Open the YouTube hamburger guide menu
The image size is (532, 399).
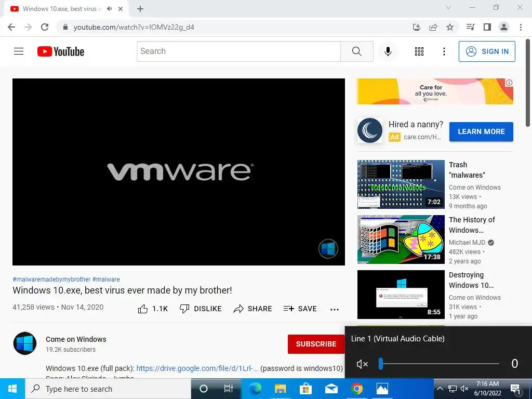(x=19, y=51)
